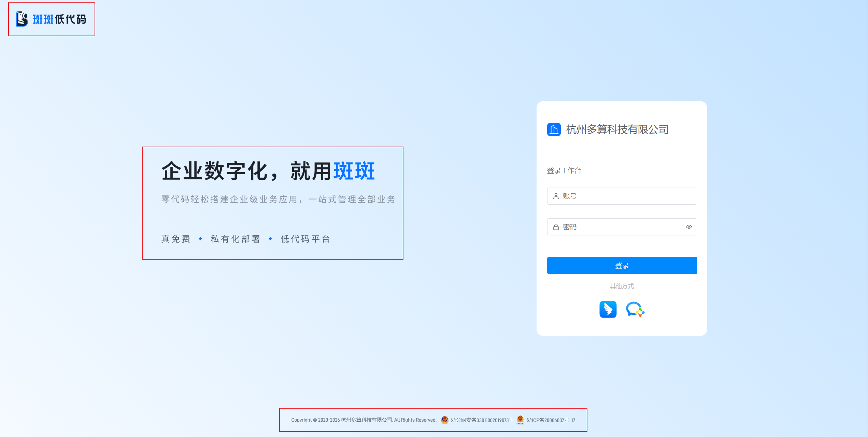Open 浙ICP备20006837号-17 link
Viewport: 868px width, 437px height.
pos(551,420)
